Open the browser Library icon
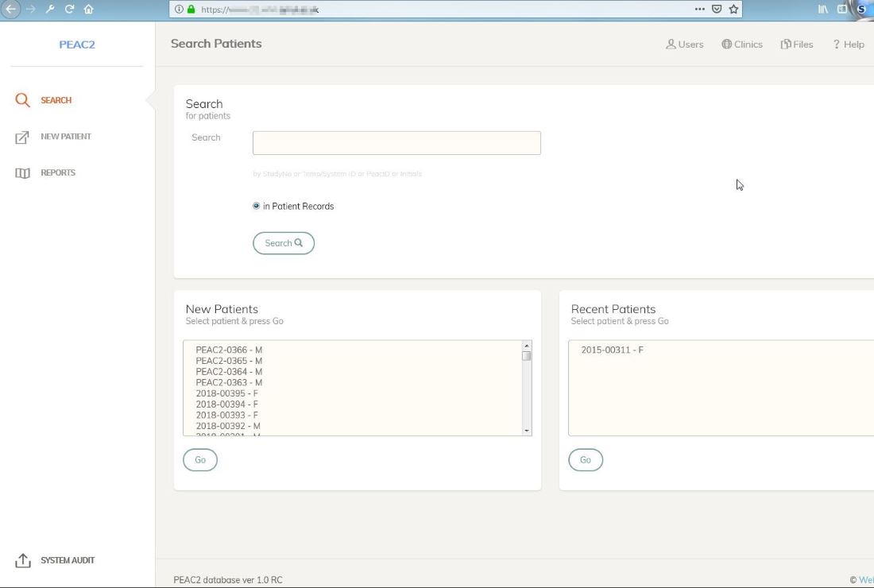The width and height of the screenshot is (874, 588). 822,9
